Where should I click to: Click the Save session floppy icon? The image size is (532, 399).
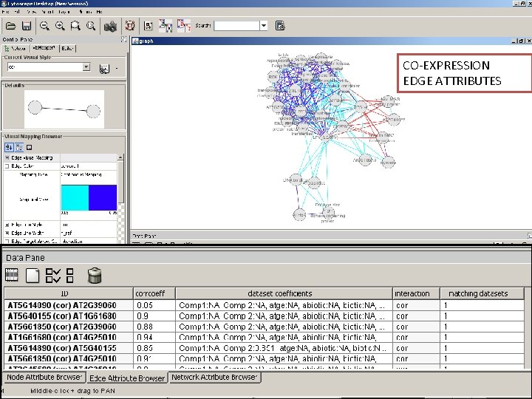tap(27, 26)
